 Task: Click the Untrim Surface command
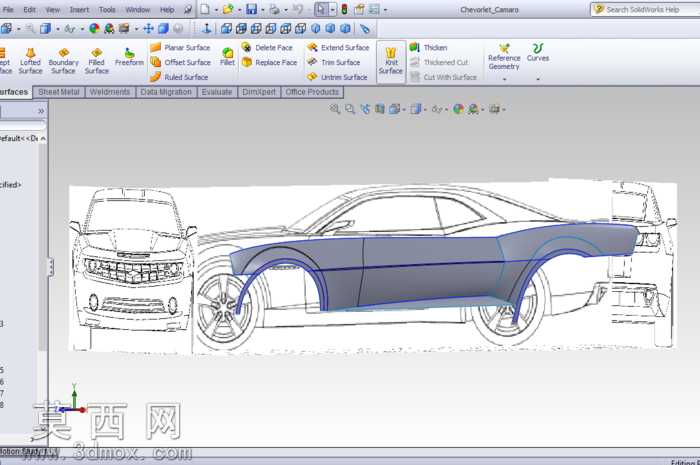(x=337, y=77)
